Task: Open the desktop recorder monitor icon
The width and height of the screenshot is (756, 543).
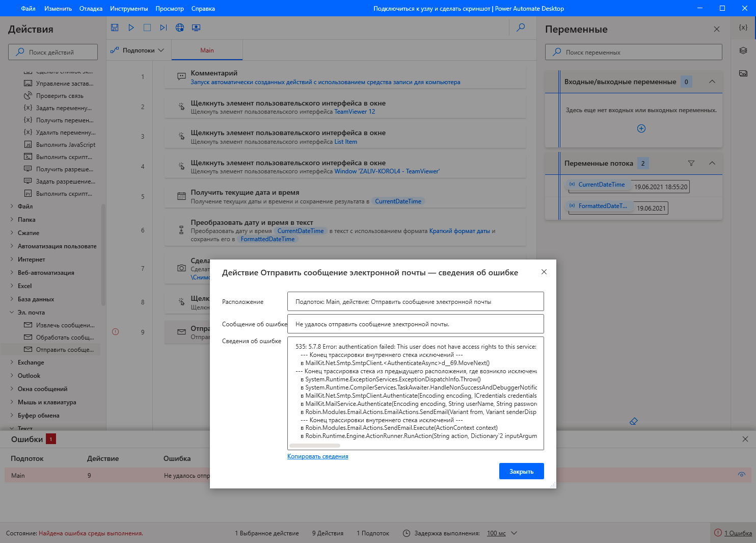Action: point(196,28)
